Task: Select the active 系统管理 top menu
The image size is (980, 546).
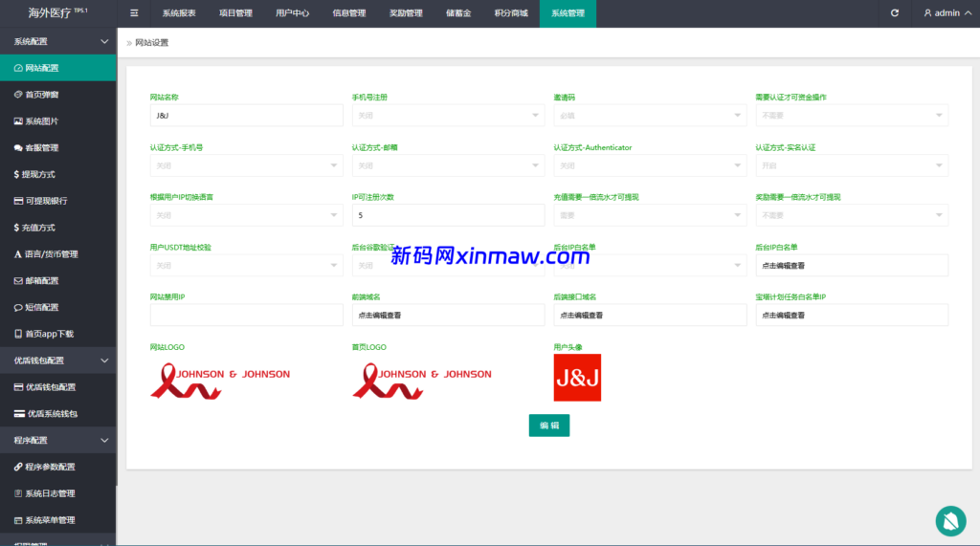Action: coord(568,13)
